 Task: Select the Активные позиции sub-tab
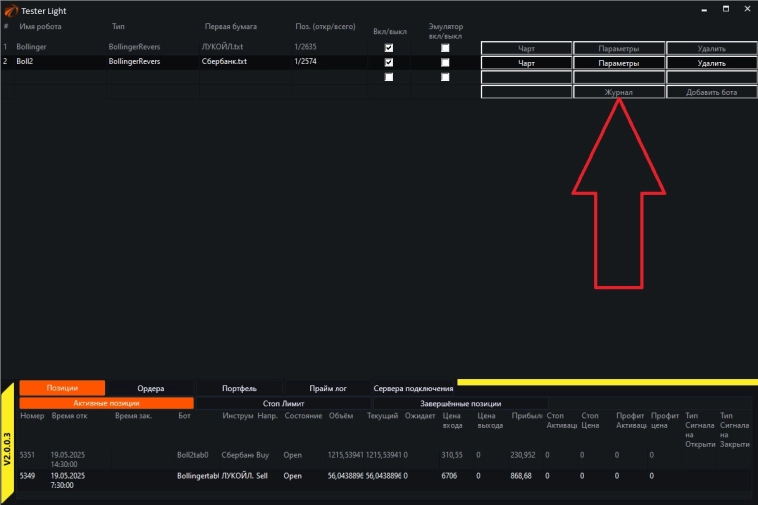click(x=106, y=403)
